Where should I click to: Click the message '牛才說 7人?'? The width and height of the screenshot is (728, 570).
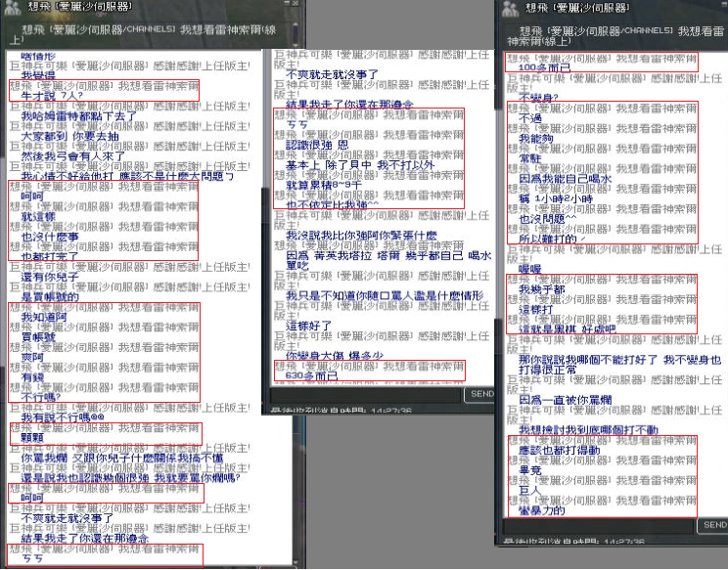pos(52,96)
